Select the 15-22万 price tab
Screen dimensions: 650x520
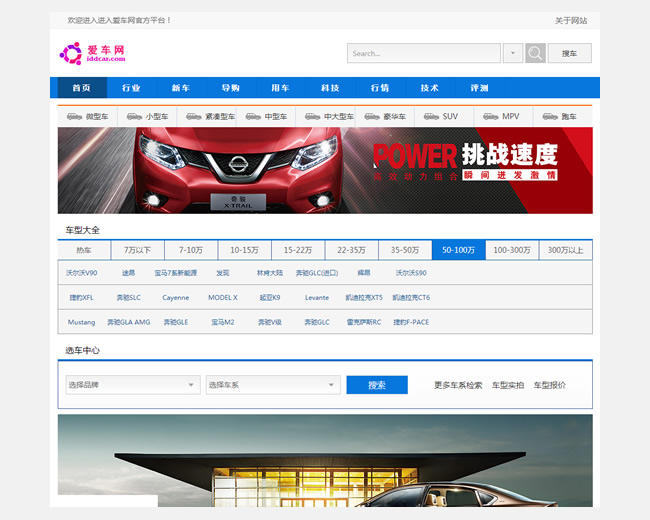coord(298,250)
